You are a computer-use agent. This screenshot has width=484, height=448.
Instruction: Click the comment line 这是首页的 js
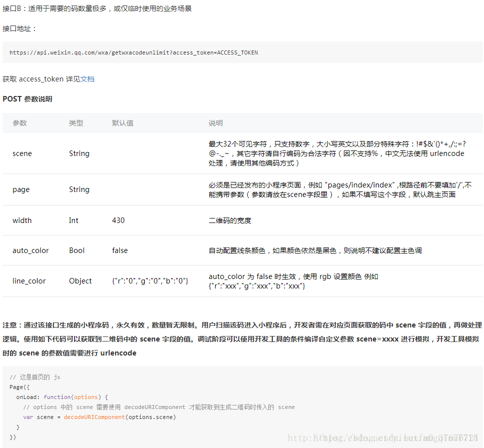coord(35,377)
